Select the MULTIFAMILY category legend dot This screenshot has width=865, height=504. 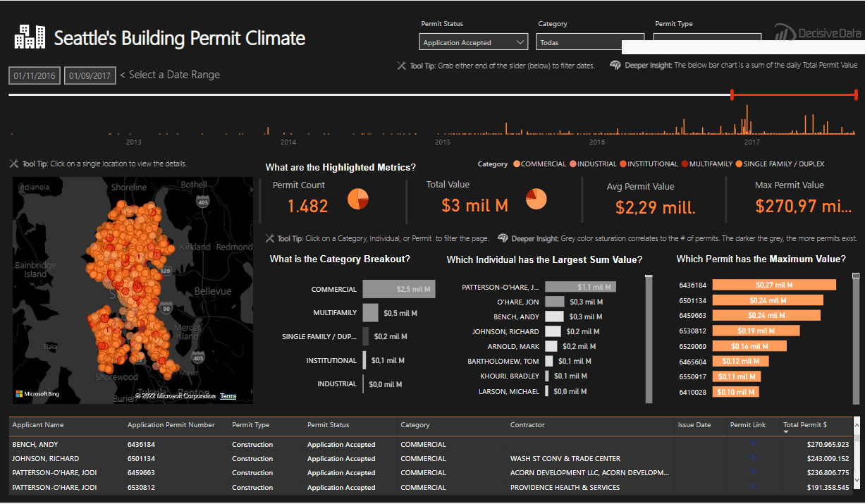(x=685, y=164)
